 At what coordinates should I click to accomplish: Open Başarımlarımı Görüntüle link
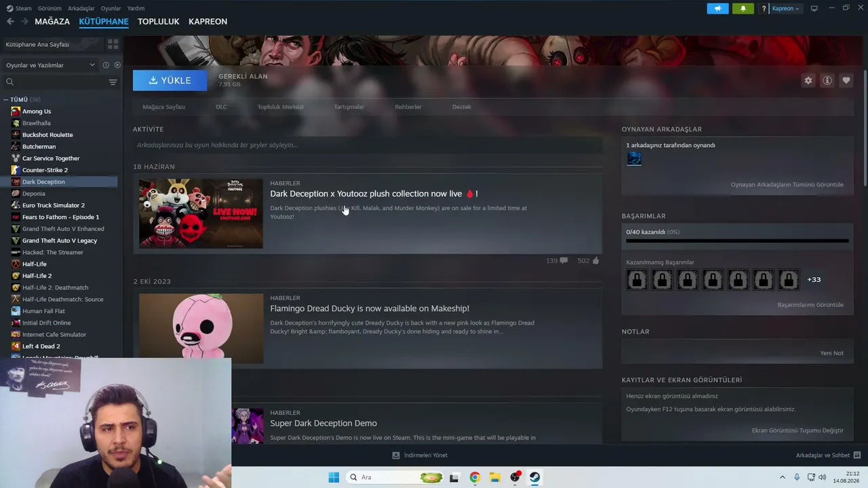point(810,305)
